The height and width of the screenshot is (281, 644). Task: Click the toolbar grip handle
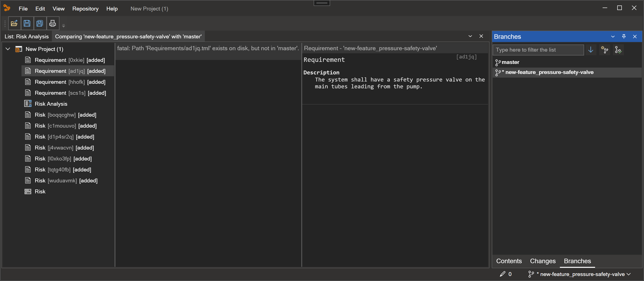(5, 24)
